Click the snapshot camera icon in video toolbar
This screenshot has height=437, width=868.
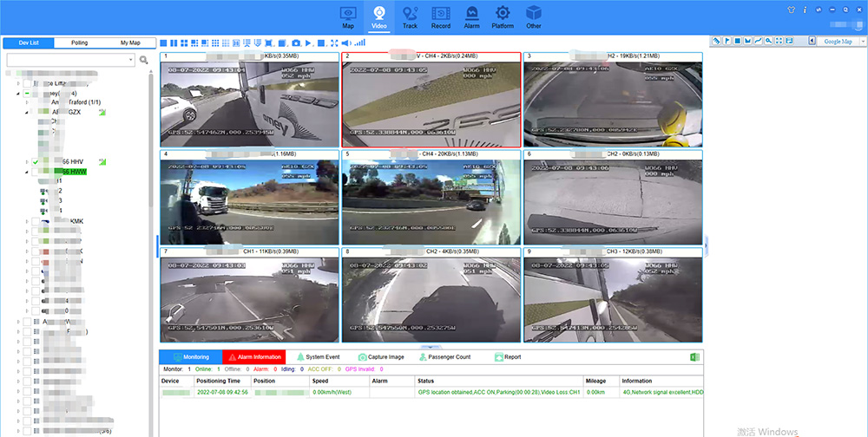tap(296, 42)
